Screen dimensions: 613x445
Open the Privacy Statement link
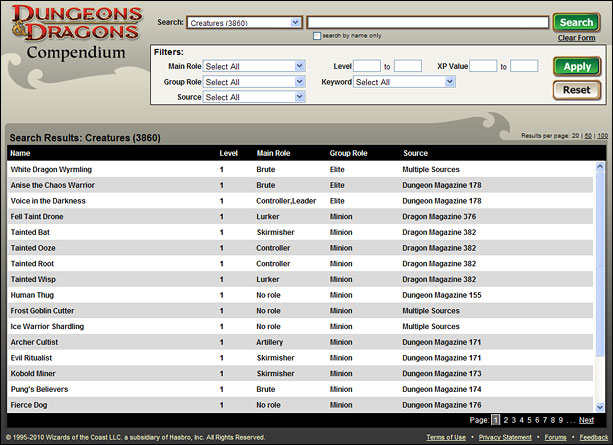point(505,437)
